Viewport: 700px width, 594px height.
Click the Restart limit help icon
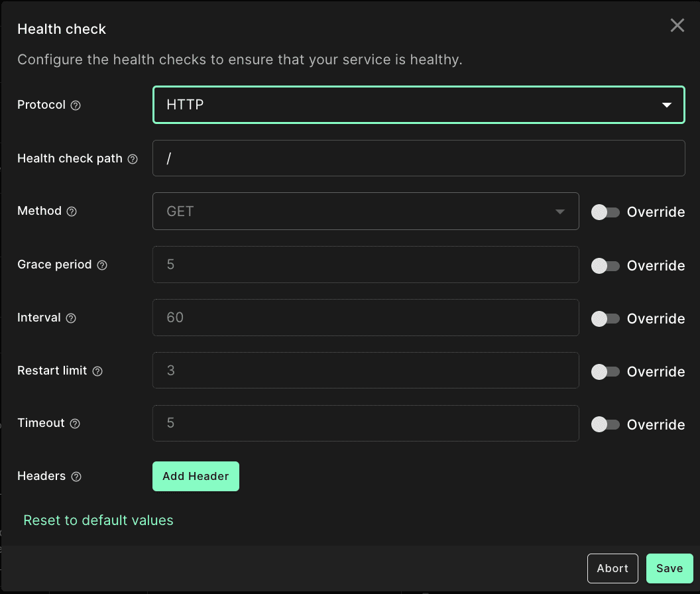coord(97,371)
